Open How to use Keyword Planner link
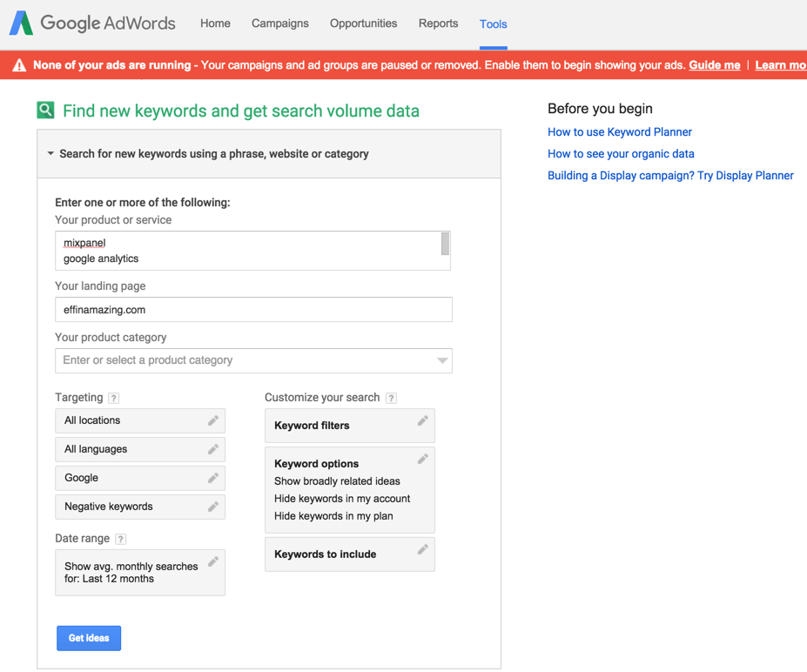The width and height of the screenshot is (807, 672). click(620, 132)
